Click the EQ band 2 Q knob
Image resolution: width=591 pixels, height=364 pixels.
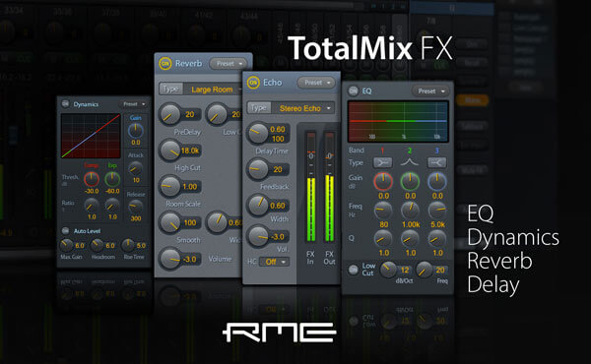[x=410, y=239]
